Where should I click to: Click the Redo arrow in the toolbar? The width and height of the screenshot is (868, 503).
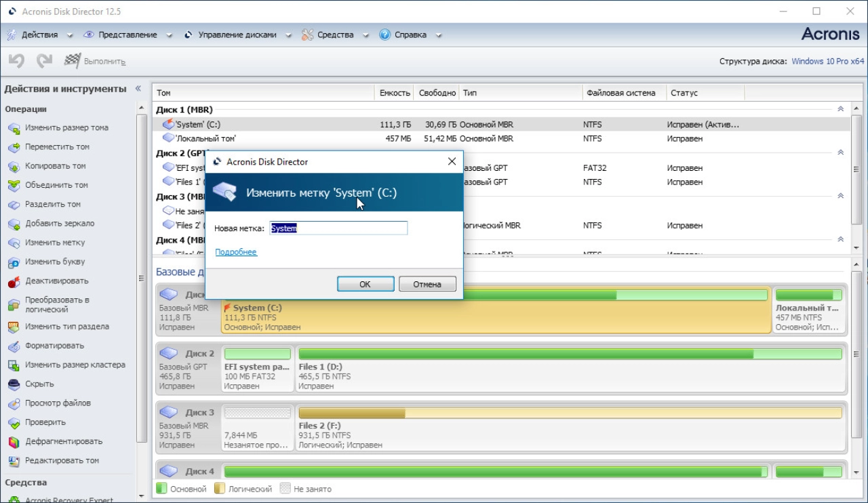pyautogui.click(x=44, y=61)
